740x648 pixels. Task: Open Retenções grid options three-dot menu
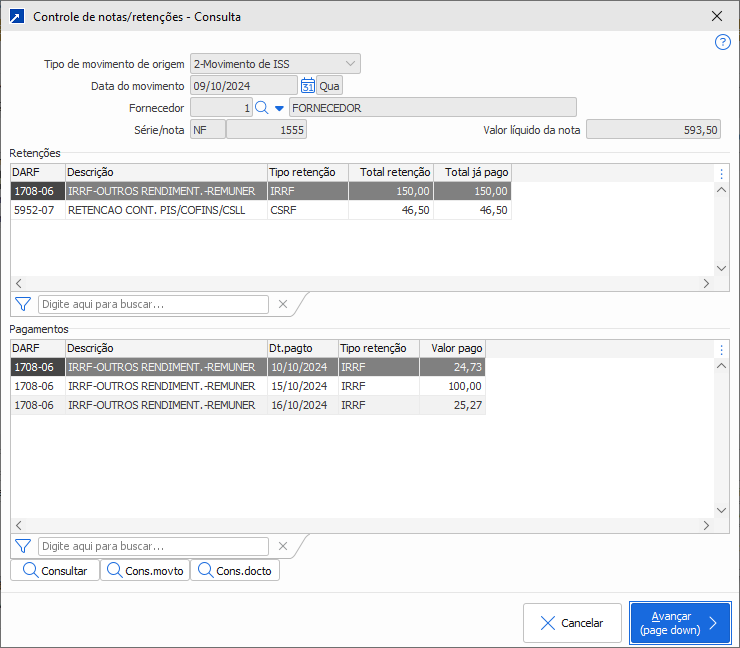(x=722, y=174)
